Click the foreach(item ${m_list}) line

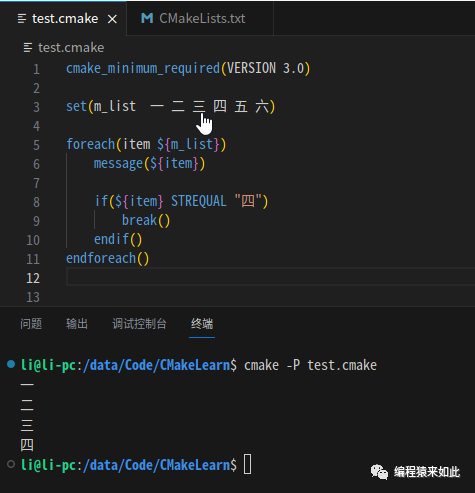146,144
